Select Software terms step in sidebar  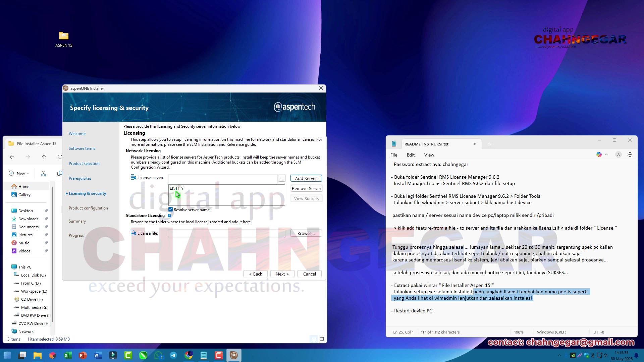point(82,148)
